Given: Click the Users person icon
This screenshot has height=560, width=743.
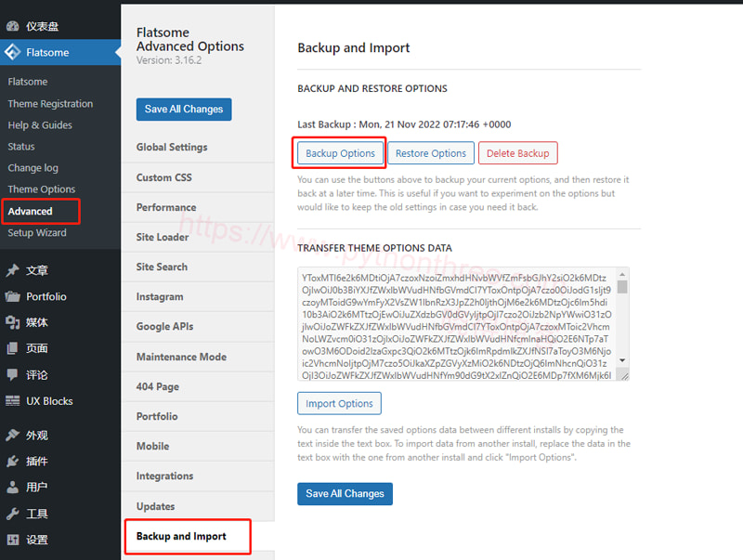Looking at the screenshot, I should 13,487.
